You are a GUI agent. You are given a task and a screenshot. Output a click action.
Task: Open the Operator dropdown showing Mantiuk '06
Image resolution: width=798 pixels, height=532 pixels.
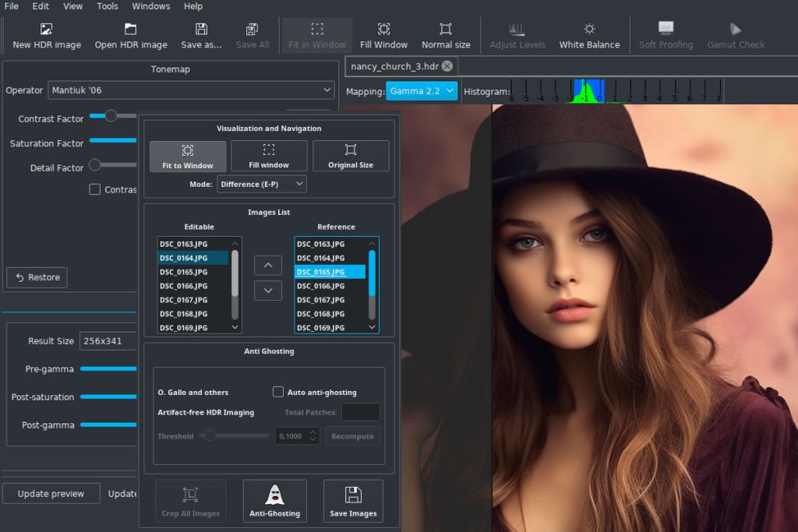pyautogui.click(x=192, y=90)
